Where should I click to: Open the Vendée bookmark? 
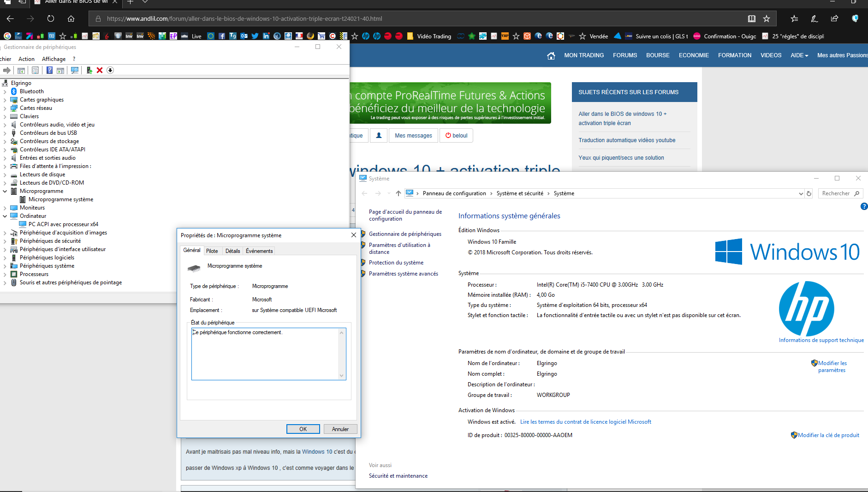tap(594, 36)
